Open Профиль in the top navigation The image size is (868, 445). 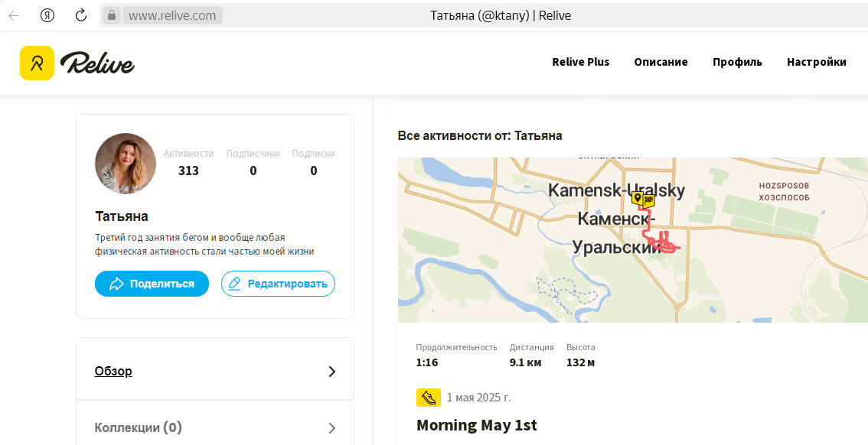pos(737,62)
